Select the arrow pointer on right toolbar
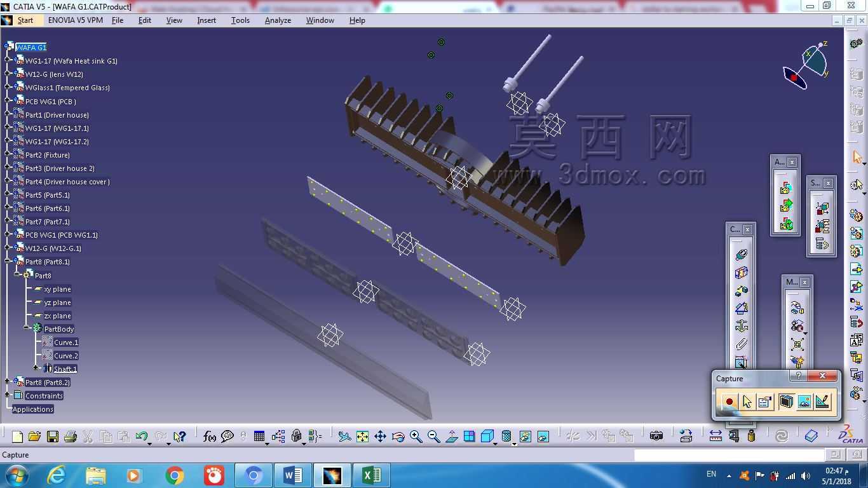The width and height of the screenshot is (868, 488). [857, 158]
